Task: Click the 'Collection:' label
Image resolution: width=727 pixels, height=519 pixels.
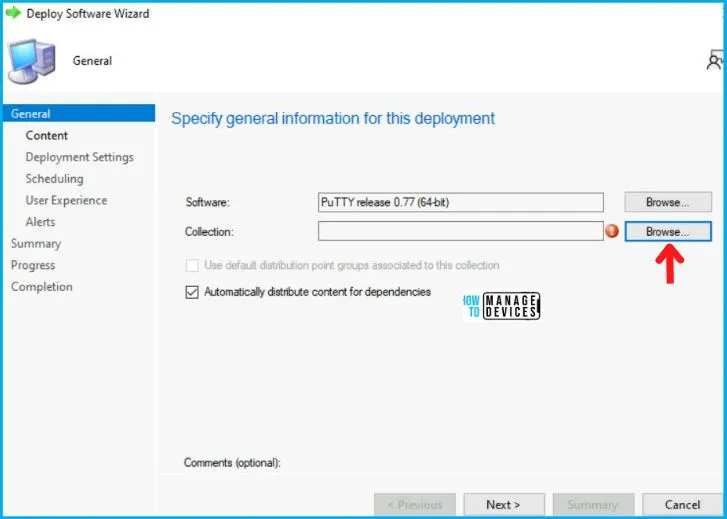Action: [x=209, y=231]
